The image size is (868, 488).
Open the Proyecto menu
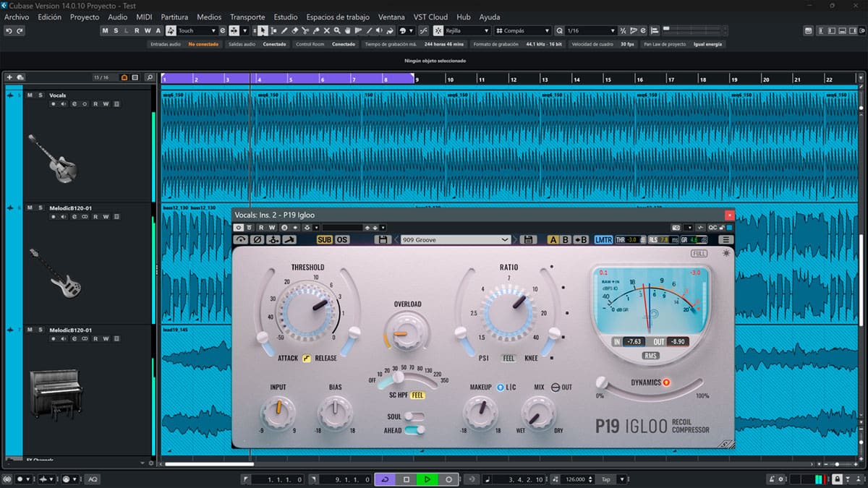(x=85, y=17)
